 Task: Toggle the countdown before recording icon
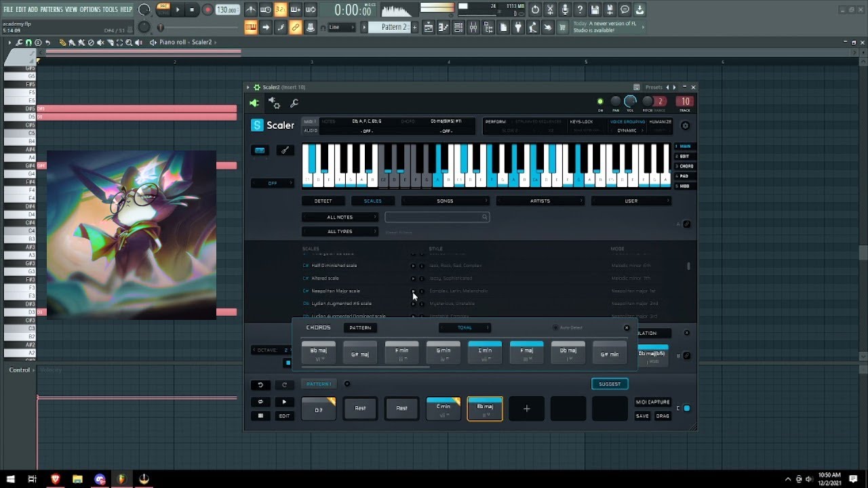click(280, 9)
